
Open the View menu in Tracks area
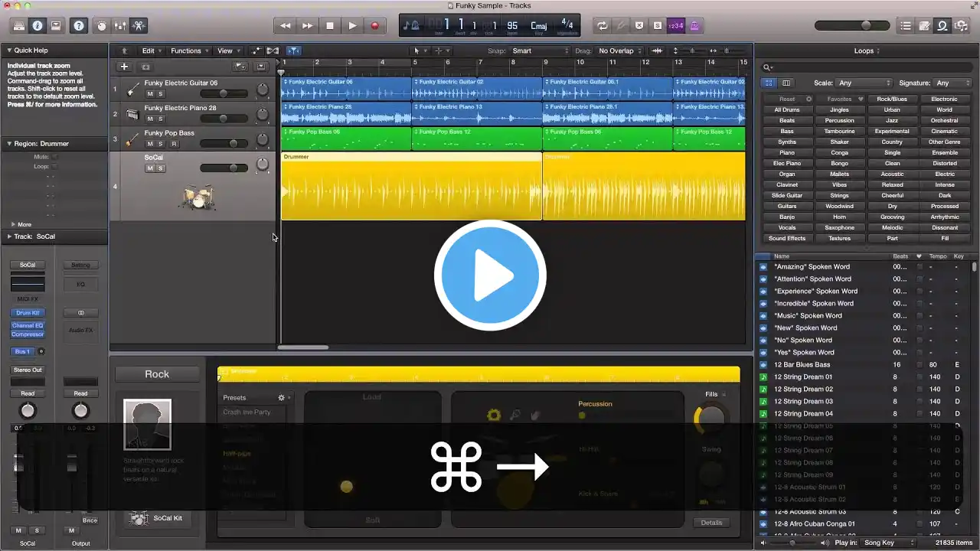[x=228, y=51]
